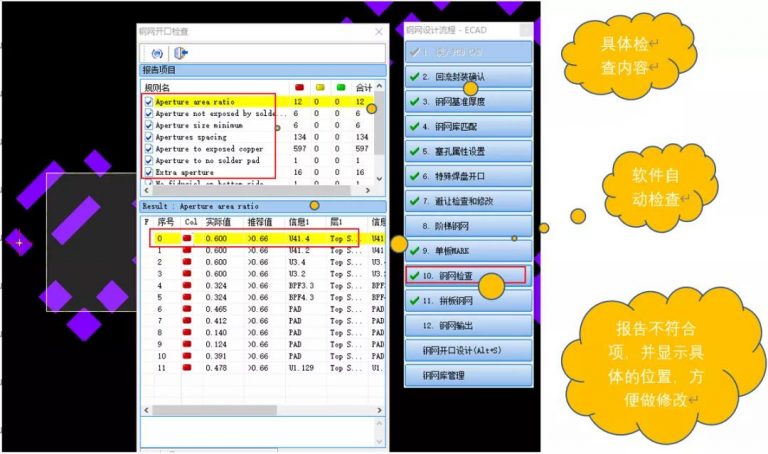Click actual value 0.391 cell
Viewport: 768px width, 454px height.
(216, 356)
